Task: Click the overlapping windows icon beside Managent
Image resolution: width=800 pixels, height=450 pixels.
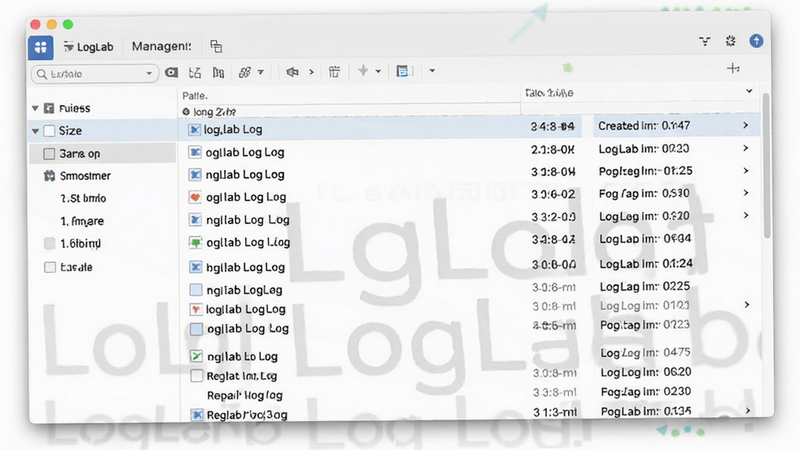Action: pos(216,46)
